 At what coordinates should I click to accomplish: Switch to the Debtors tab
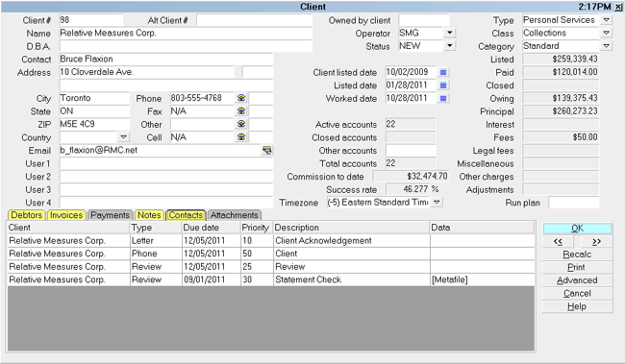coord(26,215)
